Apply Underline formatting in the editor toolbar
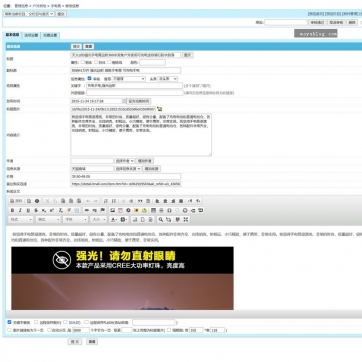Image resolution: width=362 pixels, height=362 pixels. (x=28, y=210)
